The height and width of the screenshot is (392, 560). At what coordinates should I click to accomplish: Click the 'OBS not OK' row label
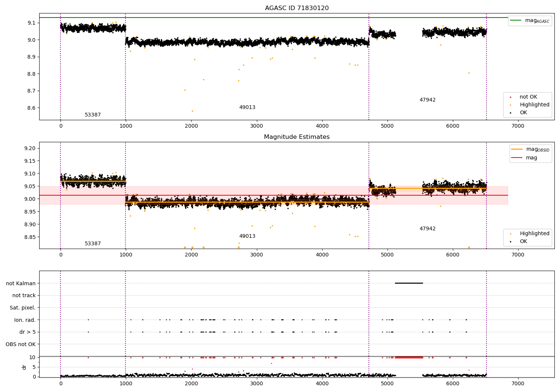pyautogui.click(x=21, y=344)
